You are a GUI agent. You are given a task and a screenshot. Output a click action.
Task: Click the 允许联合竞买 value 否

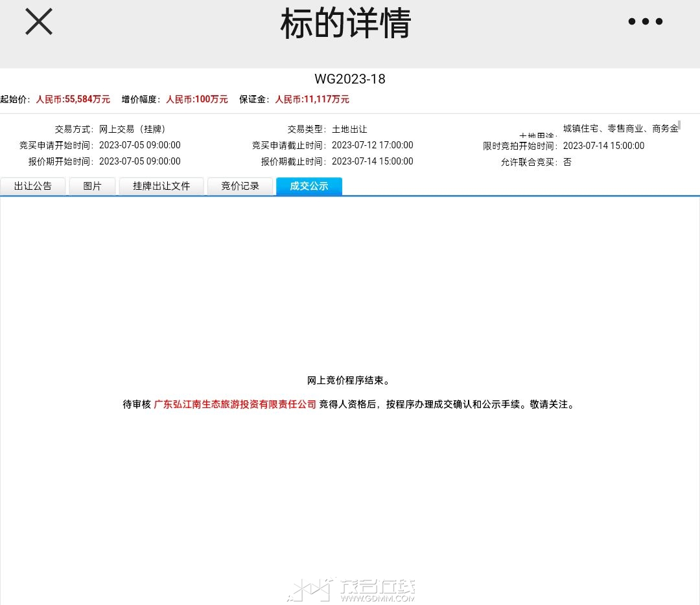click(x=567, y=162)
